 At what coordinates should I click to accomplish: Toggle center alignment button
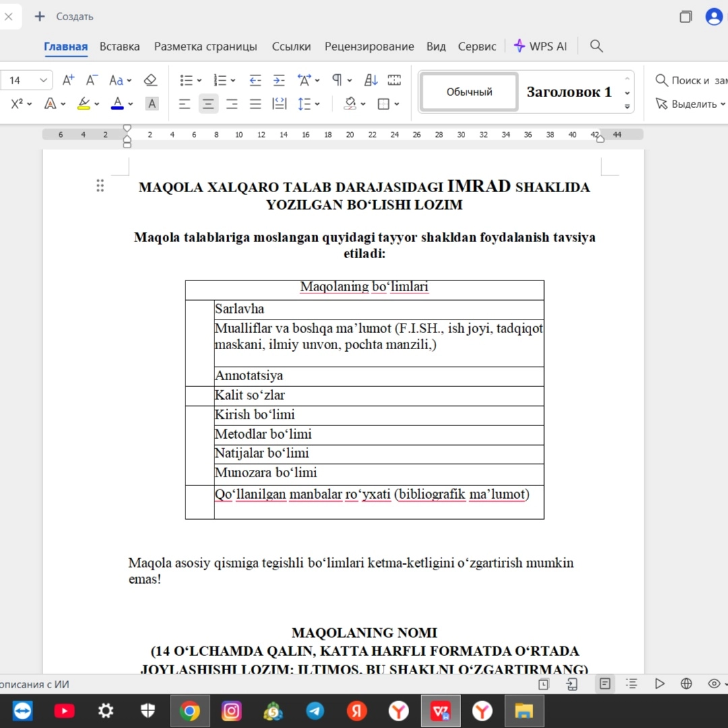pos(208,104)
